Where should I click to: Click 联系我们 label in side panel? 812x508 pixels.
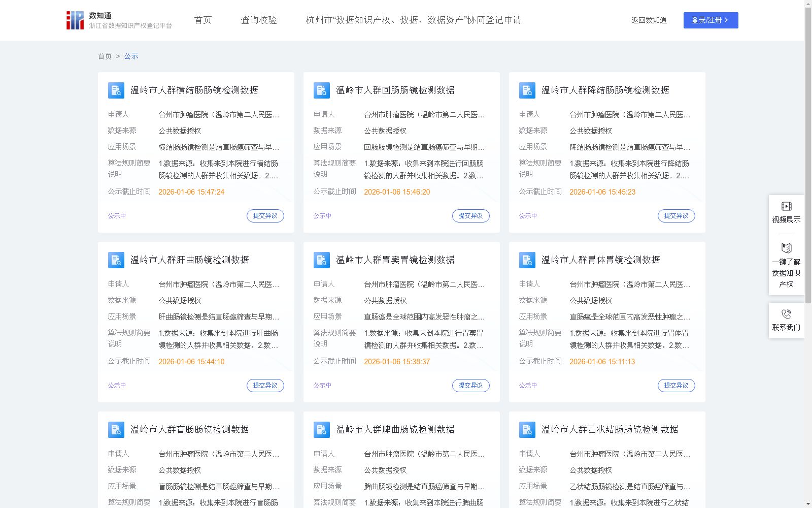coord(787,328)
